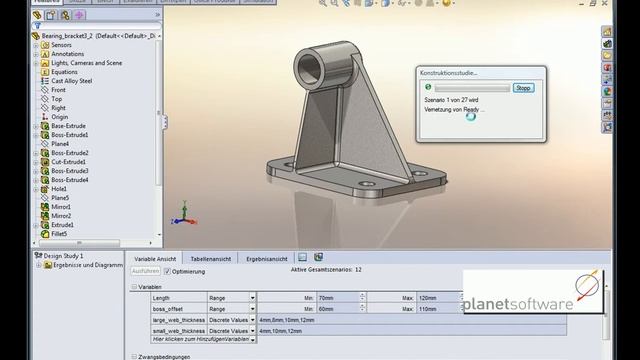Click the feature tree vertical scrollbar
640x360 pixels.
coord(159,113)
